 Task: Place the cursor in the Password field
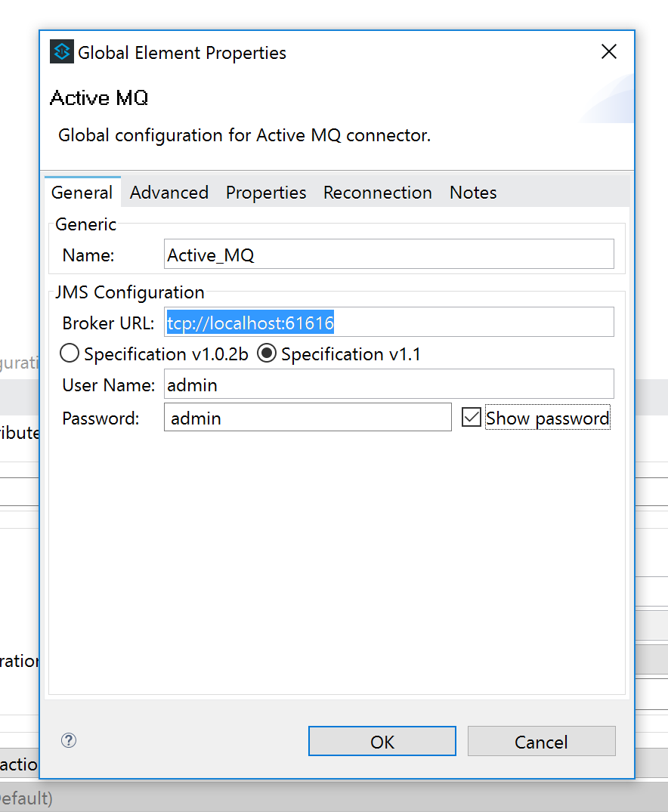tap(308, 417)
